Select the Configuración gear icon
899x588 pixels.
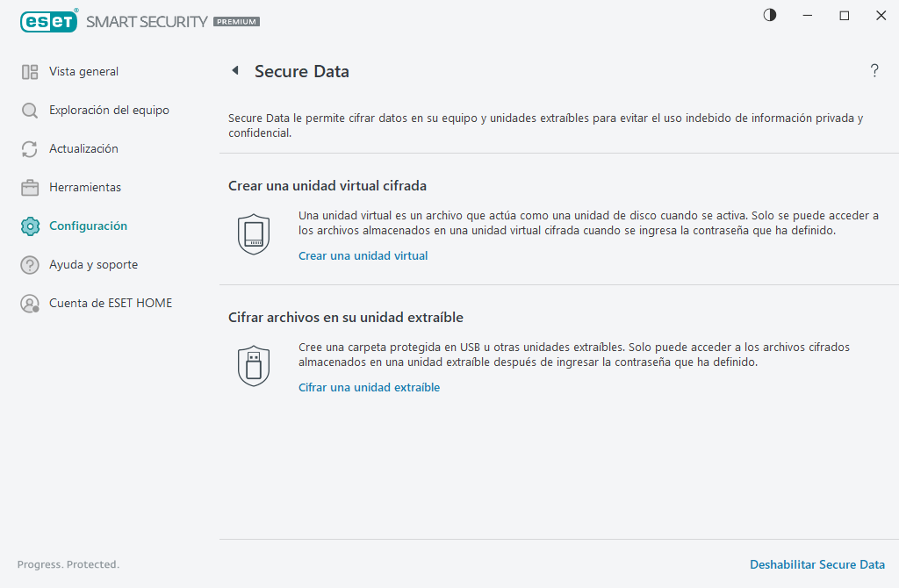click(x=29, y=226)
